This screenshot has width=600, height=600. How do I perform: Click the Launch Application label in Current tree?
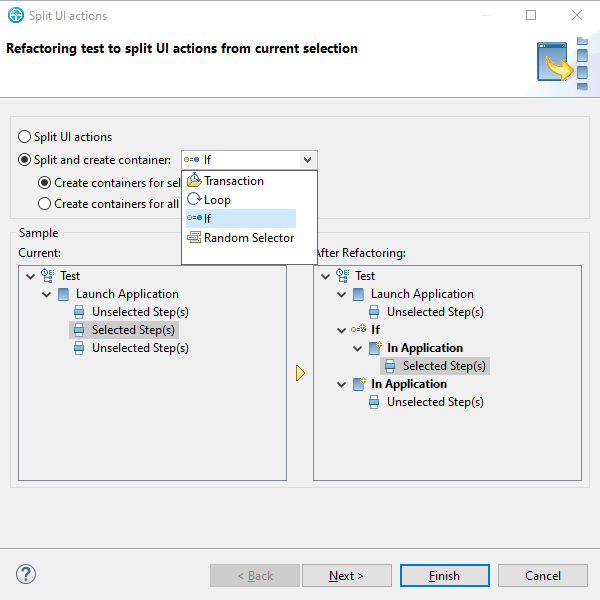tap(127, 294)
